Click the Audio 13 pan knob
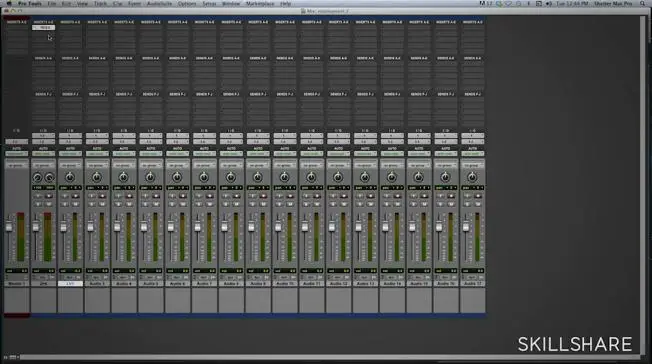652x364 pixels. point(365,178)
